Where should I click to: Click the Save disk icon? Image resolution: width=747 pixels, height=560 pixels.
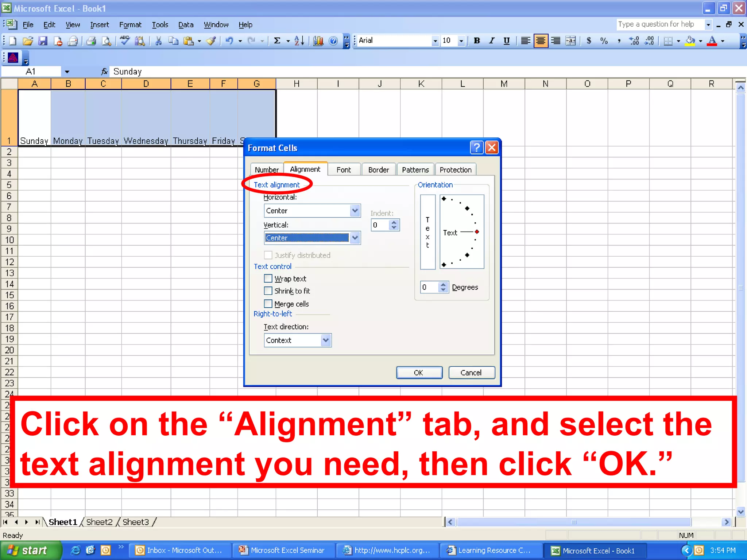[43, 41]
